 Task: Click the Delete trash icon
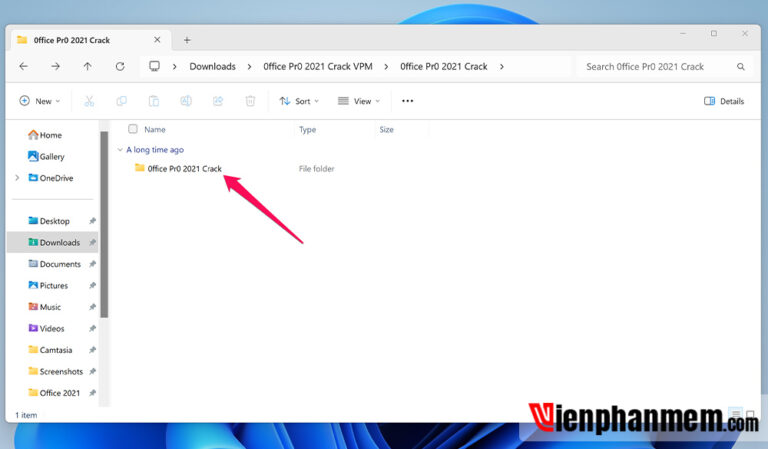point(250,101)
